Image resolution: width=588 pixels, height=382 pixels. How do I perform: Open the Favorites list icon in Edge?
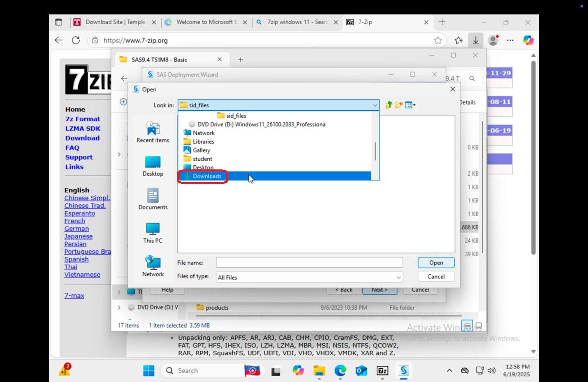pos(458,40)
